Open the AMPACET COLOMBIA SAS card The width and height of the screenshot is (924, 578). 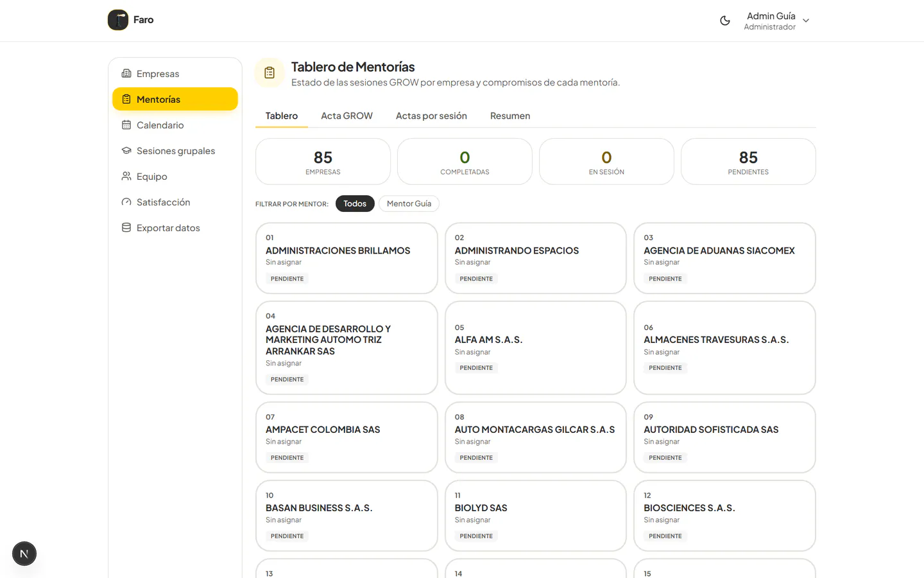(346, 437)
